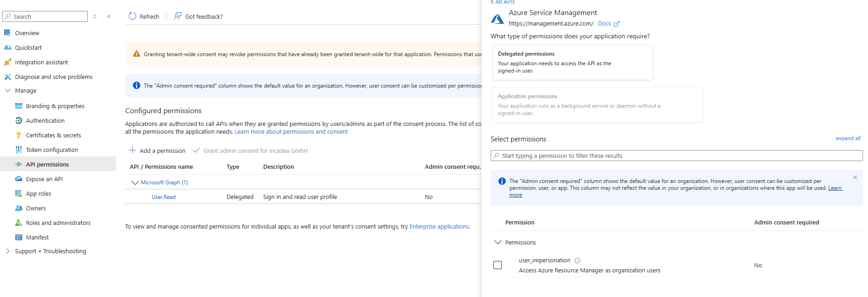The height and width of the screenshot is (297, 868).
Task: Click the user_impersonation info icon
Action: [x=577, y=261]
